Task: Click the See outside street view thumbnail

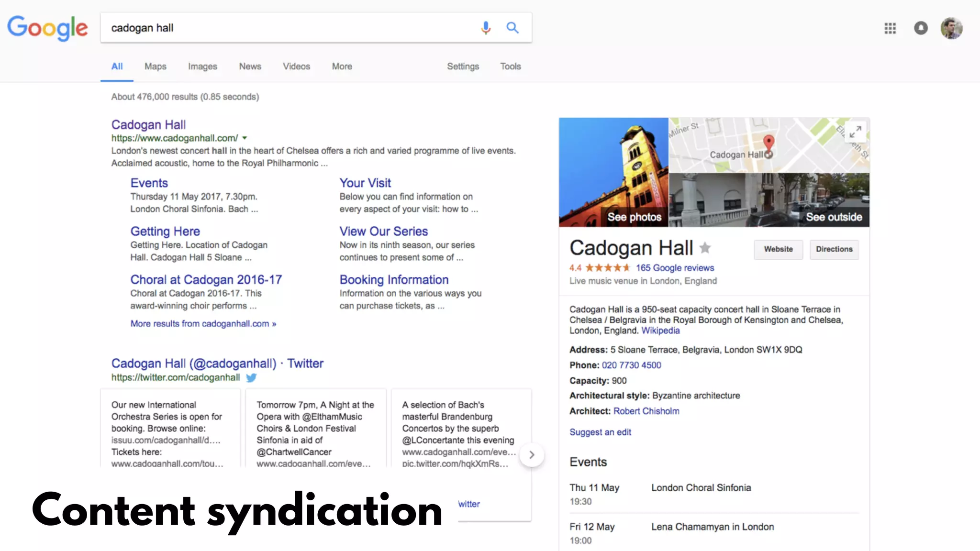Action: point(769,200)
